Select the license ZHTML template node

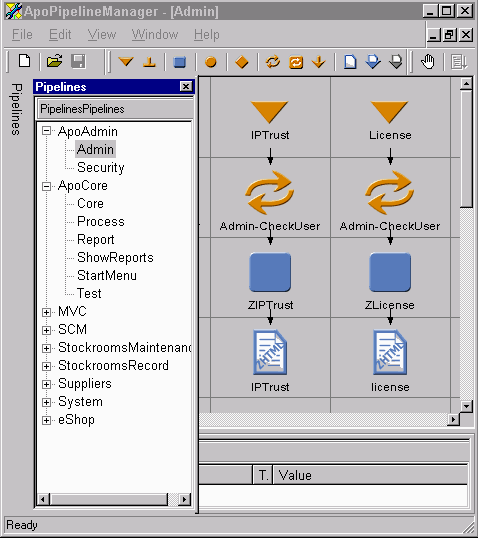pos(390,352)
